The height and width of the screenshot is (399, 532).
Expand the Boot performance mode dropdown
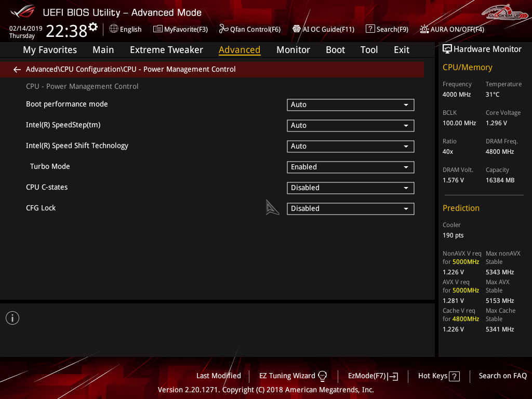coord(350,104)
